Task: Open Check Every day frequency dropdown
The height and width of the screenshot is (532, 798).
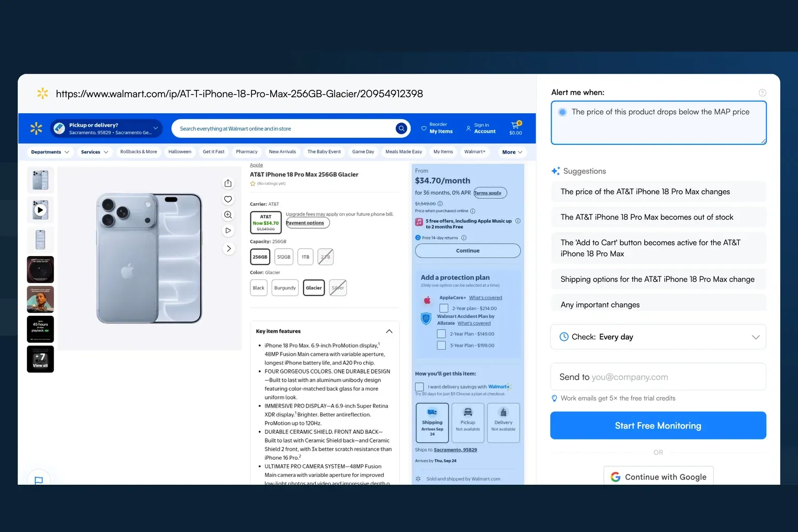Action: click(x=658, y=337)
